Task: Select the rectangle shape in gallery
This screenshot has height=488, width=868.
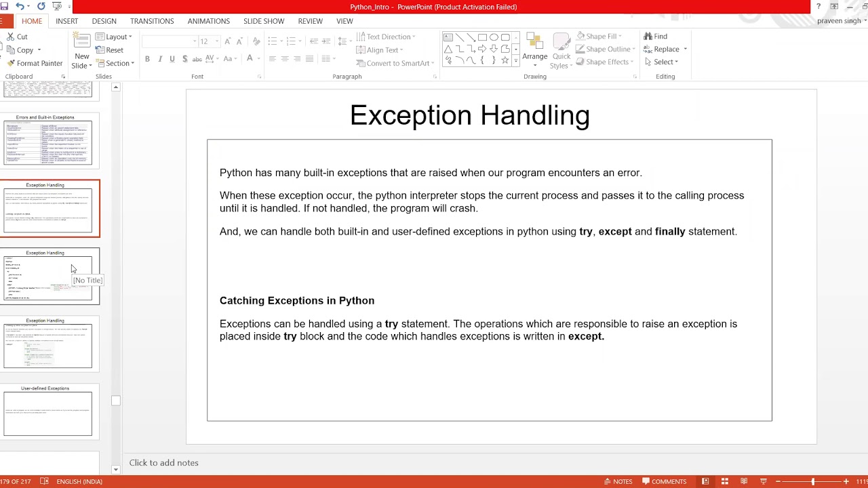Action: pyautogui.click(x=482, y=37)
